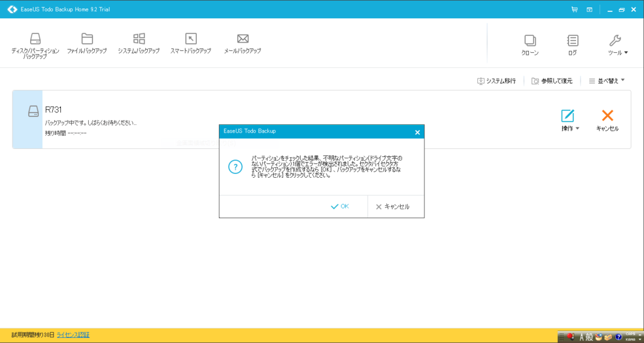Click the question mark icon in dialog
644x343 pixels.
pyautogui.click(x=235, y=166)
